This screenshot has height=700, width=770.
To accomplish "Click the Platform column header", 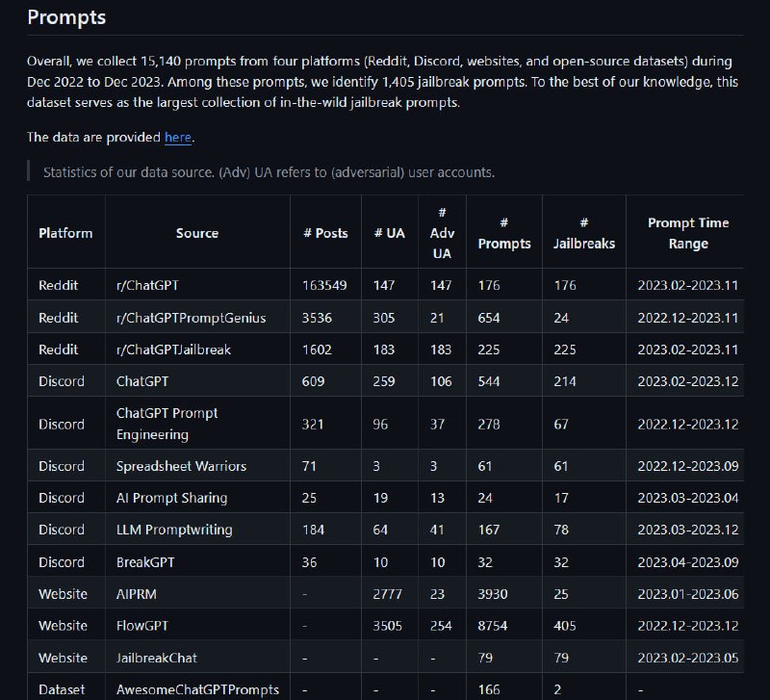I will pyautogui.click(x=65, y=233).
